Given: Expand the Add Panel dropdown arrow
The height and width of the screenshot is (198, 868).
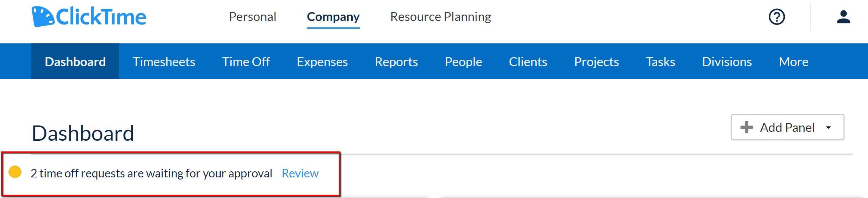Looking at the screenshot, I should click(828, 128).
